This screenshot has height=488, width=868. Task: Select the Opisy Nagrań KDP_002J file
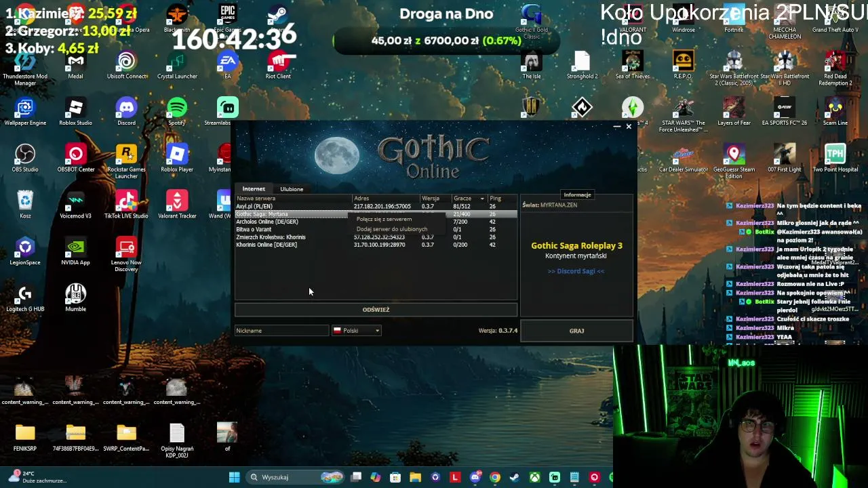177,441
